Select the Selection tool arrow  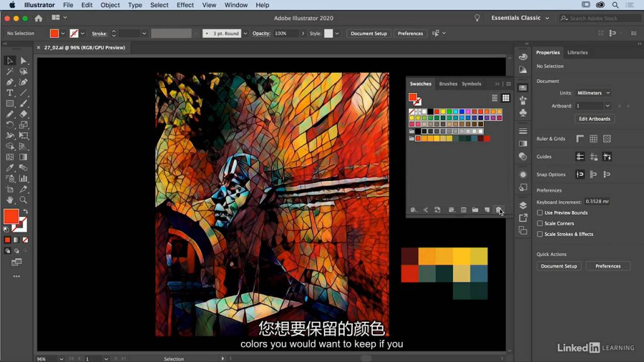point(10,61)
